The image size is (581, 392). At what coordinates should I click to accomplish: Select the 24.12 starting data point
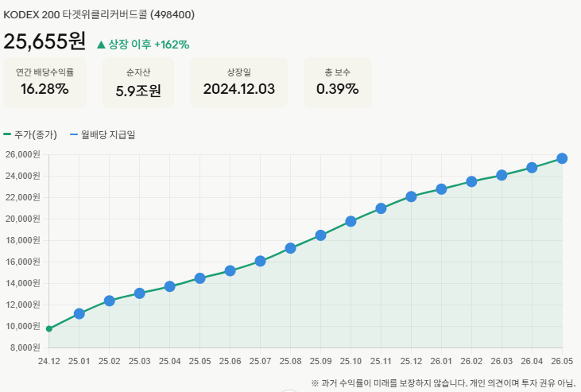coord(49,328)
